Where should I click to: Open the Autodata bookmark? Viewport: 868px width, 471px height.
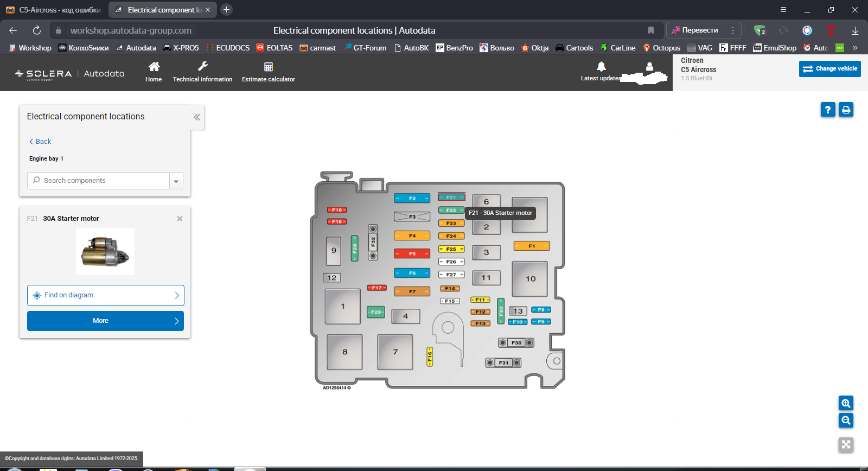point(136,48)
